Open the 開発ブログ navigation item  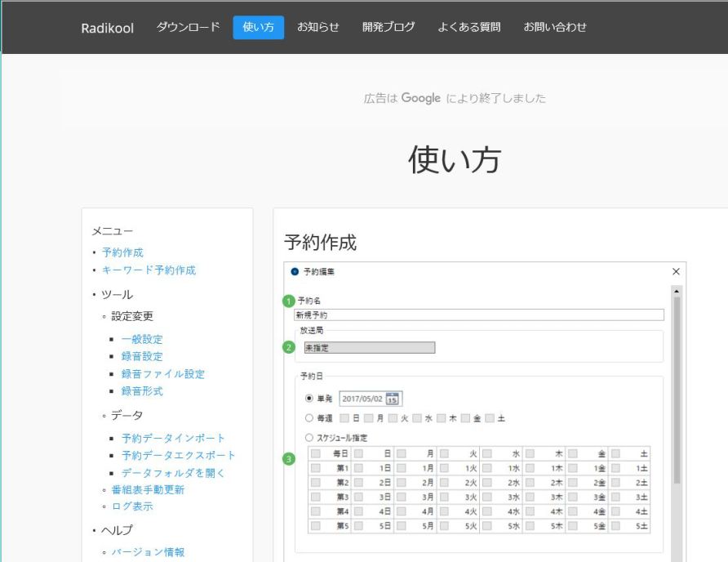point(388,27)
